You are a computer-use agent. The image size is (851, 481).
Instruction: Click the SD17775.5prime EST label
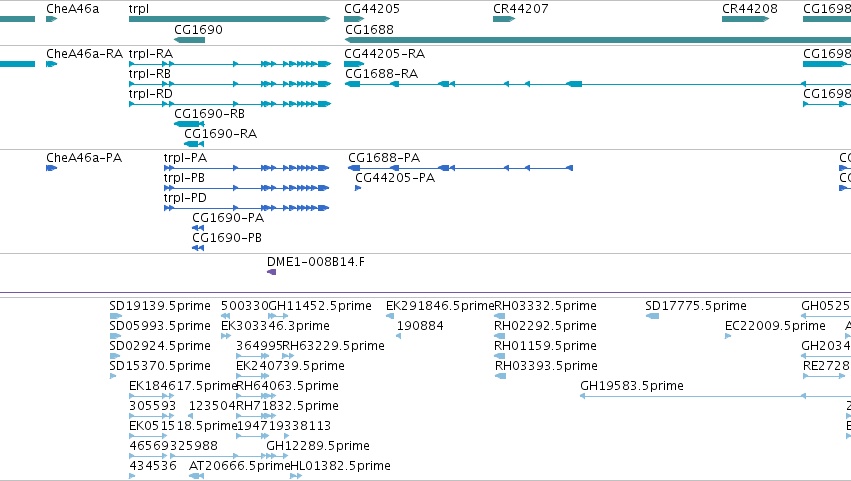point(696,306)
